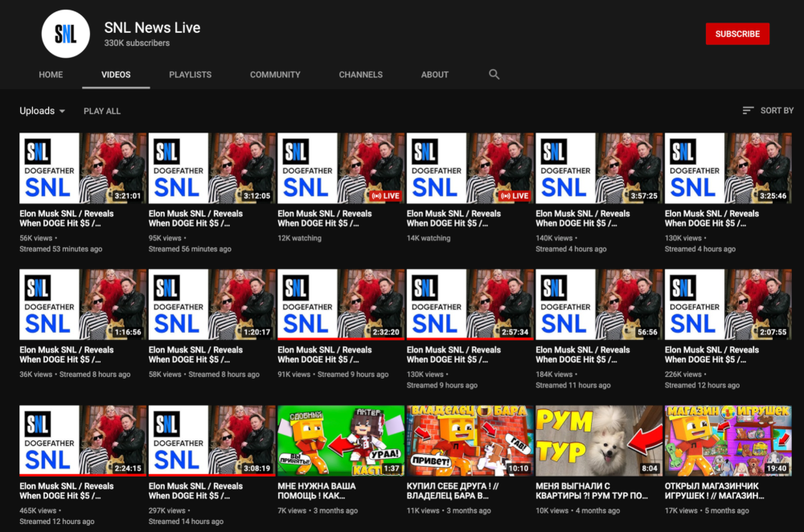The height and width of the screenshot is (532, 804).
Task: Click the '17K views • 5 months ago' text
Action: click(707, 511)
